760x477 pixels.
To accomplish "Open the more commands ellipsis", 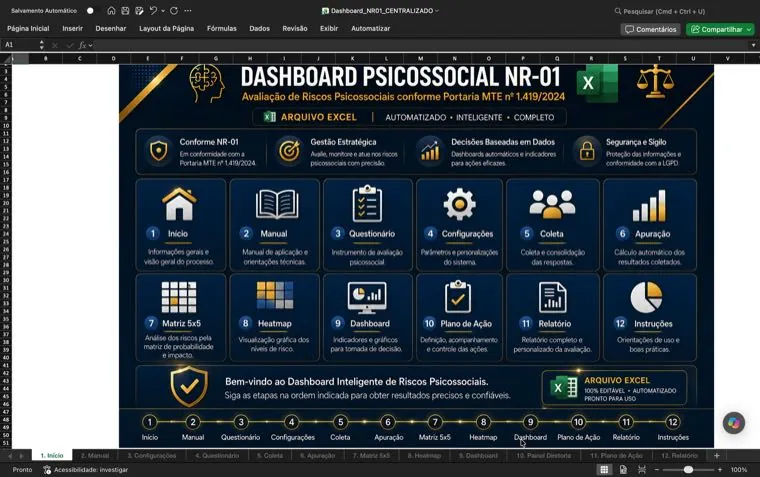I will [188, 11].
